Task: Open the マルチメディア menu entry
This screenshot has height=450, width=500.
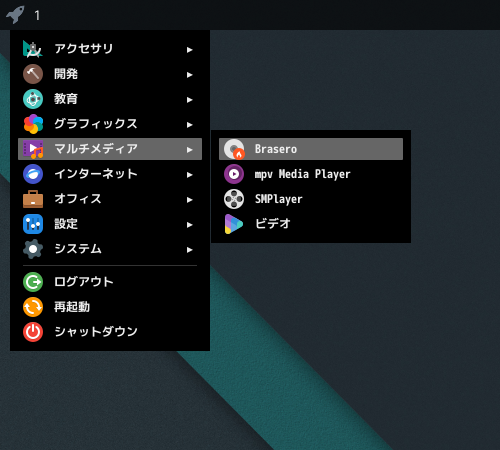Action: [110, 149]
